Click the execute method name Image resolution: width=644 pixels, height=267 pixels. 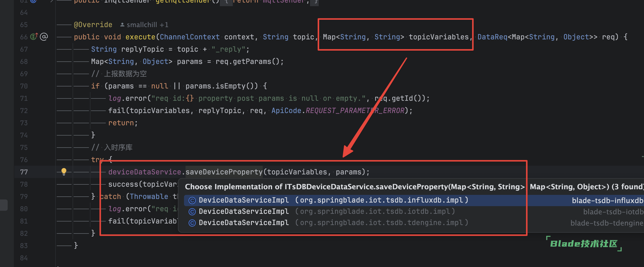[140, 37]
